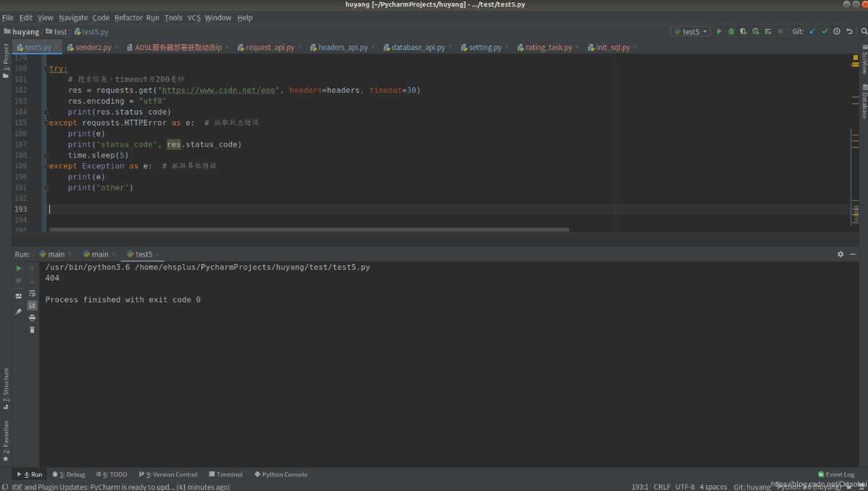Print the Run console output
Viewport: 868px width, 491px height.
coord(32,318)
